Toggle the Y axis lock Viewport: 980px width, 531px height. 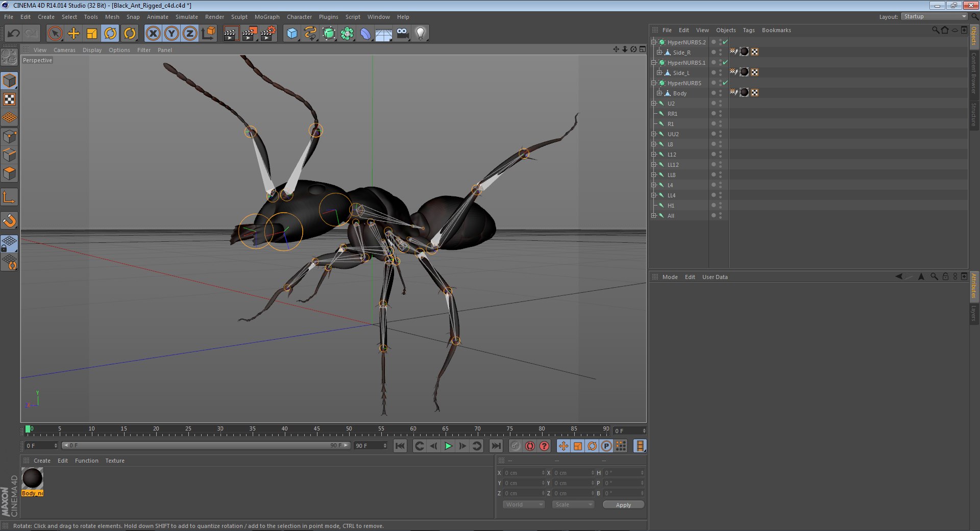click(171, 34)
